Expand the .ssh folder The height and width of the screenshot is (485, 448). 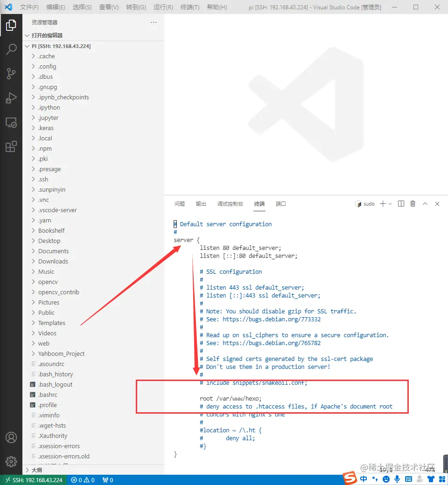(93, 180)
